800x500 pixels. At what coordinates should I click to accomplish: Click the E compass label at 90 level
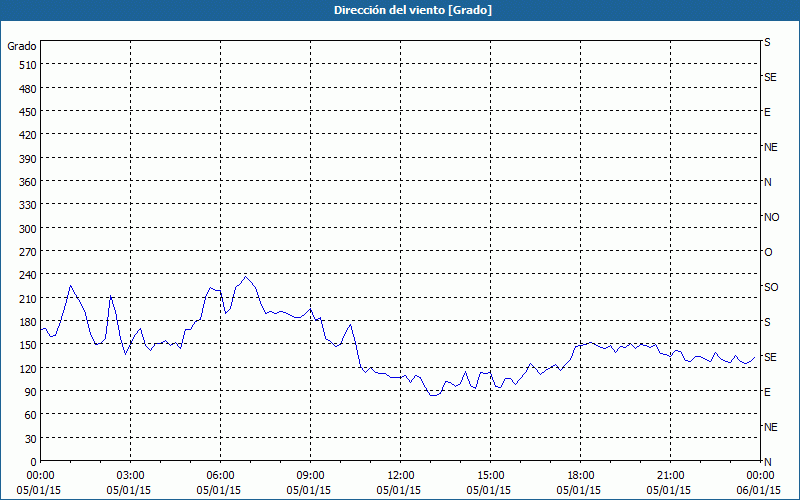pyautogui.click(x=767, y=392)
